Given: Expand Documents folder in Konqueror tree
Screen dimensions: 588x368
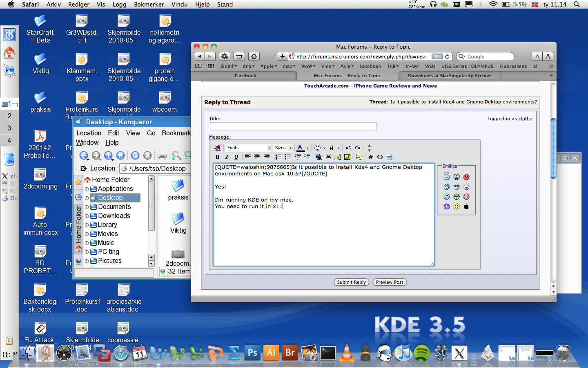Looking at the screenshot, I should click(87, 207).
